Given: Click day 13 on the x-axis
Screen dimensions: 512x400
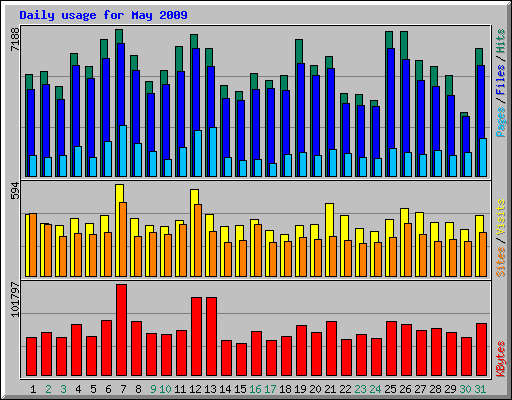Looking at the screenshot, I should (x=210, y=389).
